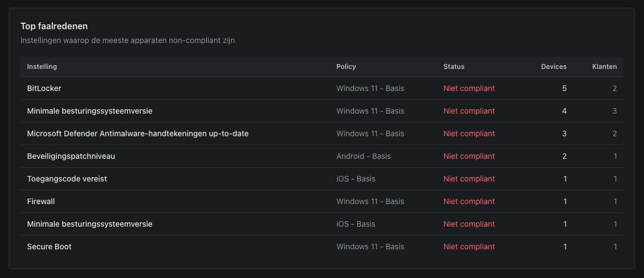
Task: Click Niet compliant in Secure Boot row
Action: click(469, 247)
